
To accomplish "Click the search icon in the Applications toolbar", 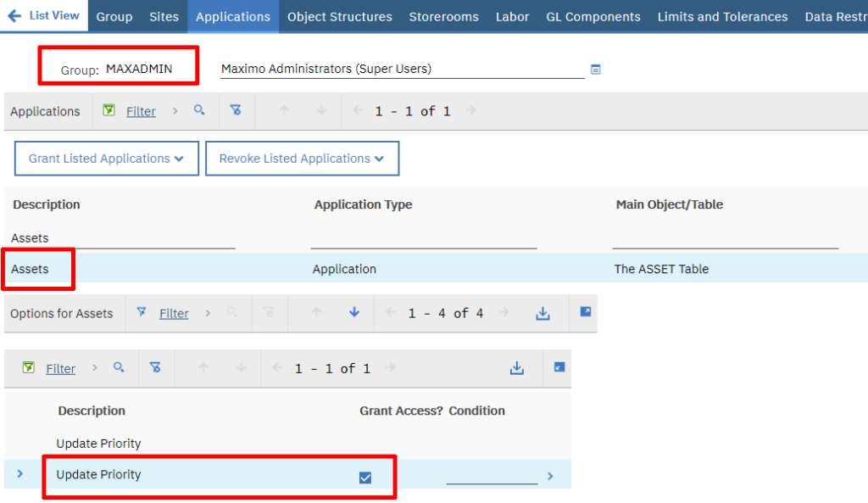I will pyautogui.click(x=199, y=110).
